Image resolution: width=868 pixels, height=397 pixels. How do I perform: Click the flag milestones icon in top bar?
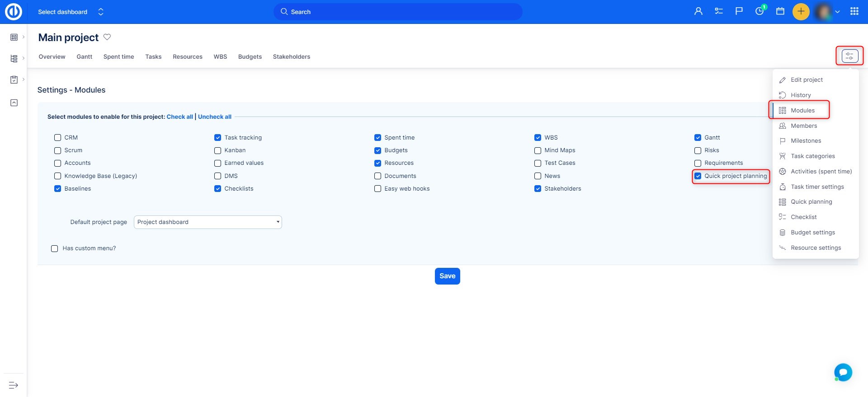coord(739,11)
